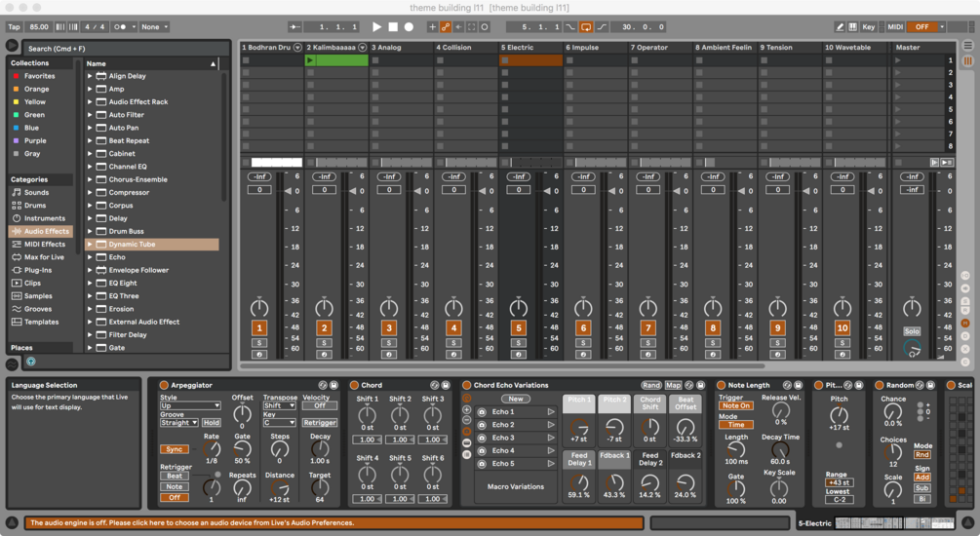The width and height of the screenshot is (980, 536).
Task: Solo track 3 Analog
Action: [389, 343]
